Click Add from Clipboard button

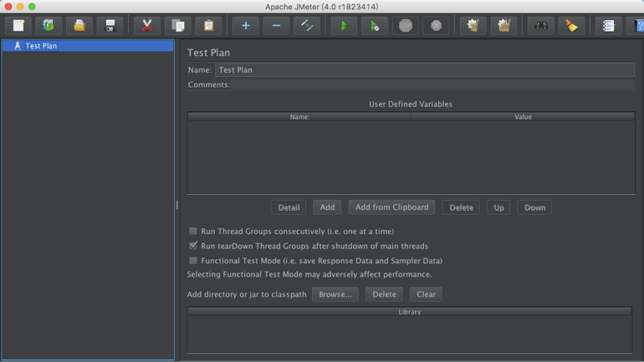point(391,207)
